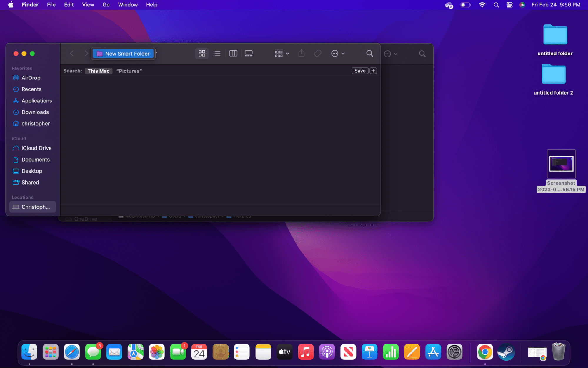
Task: Add search criteria with plus button
Action: 373,71
